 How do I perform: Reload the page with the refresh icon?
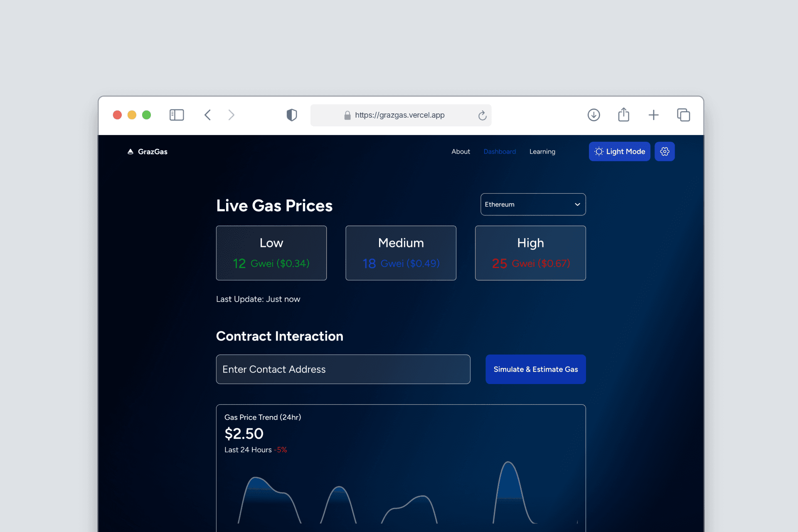(x=482, y=115)
